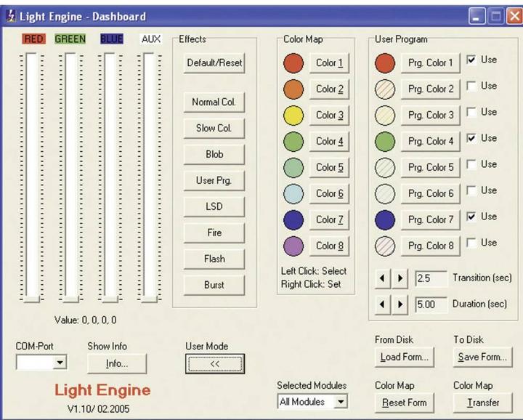Click the red Prg. Color 1 circle

(x=385, y=63)
